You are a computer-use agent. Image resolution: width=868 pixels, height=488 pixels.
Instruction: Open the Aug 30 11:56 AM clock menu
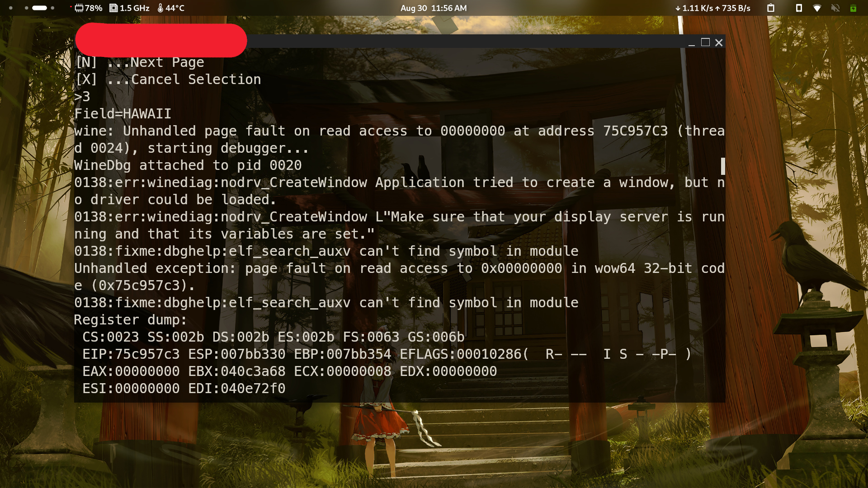pyautogui.click(x=434, y=8)
